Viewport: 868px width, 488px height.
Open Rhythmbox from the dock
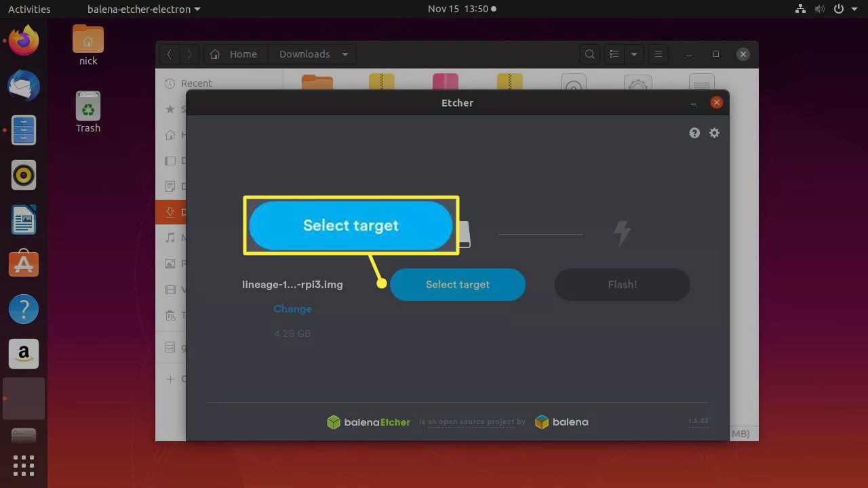(24, 175)
